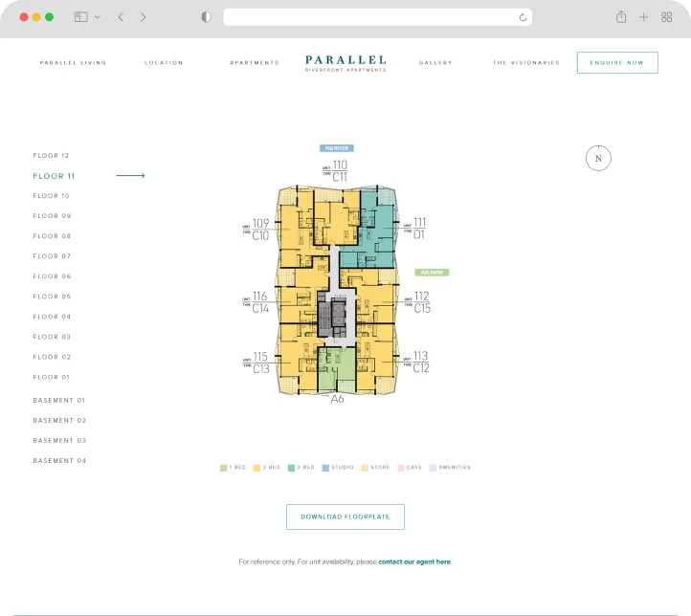The image size is (691, 616).
Task: Open the Parallel Living menu item
Action: 73,63
